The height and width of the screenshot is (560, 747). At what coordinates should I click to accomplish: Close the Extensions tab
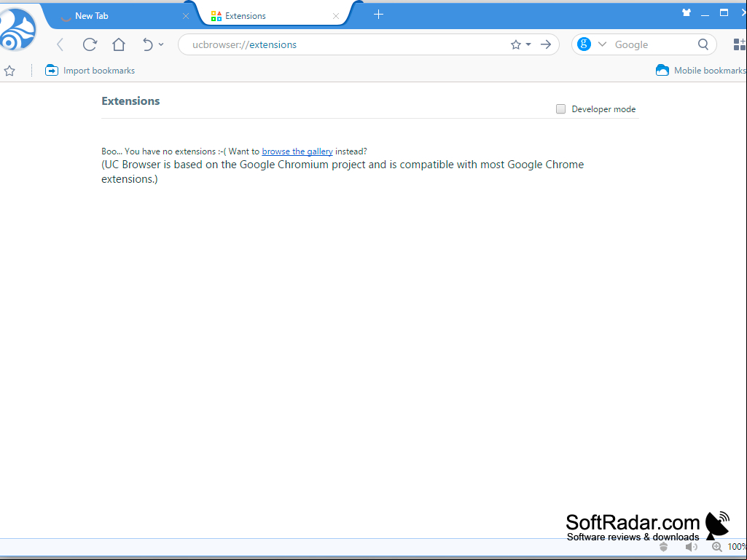(336, 16)
